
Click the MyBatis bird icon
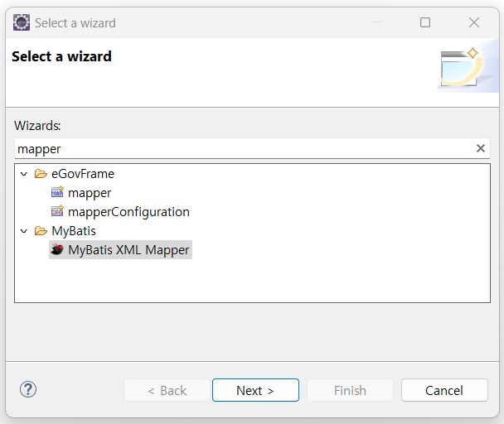tap(57, 249)
